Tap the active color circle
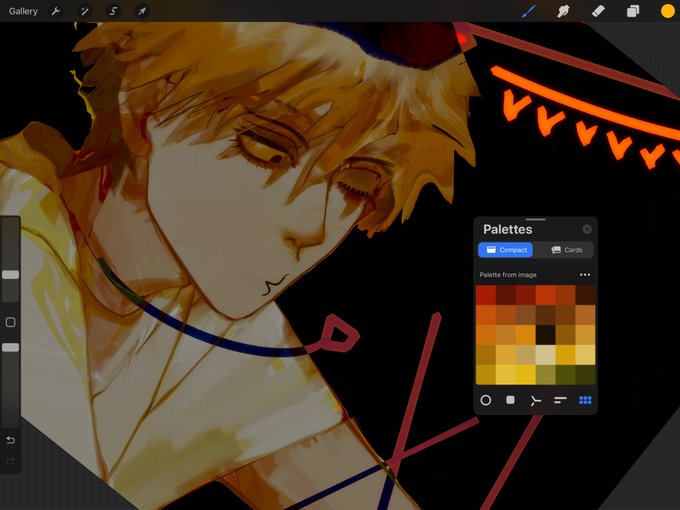 pos(667,11)
